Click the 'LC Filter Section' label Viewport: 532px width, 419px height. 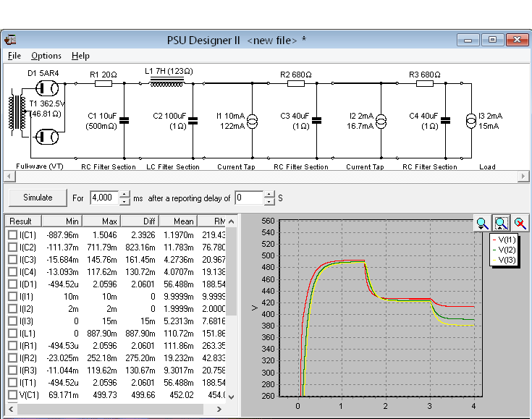click(x=173, y=166)
